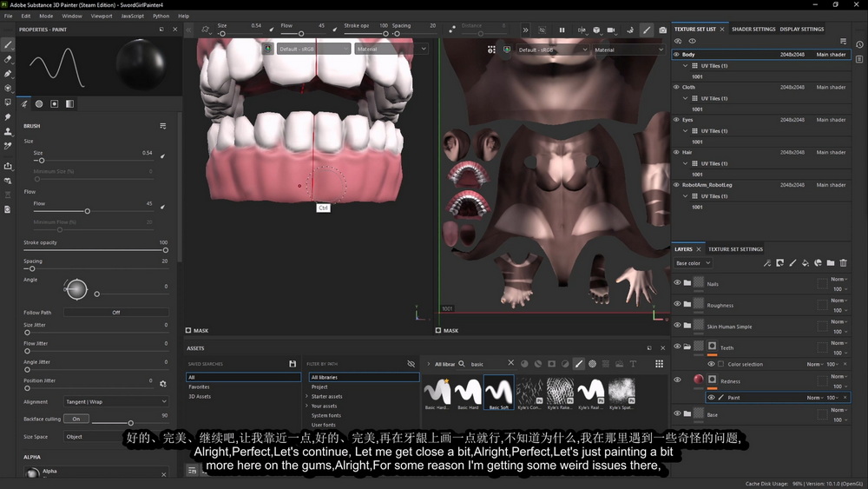
Task: Click add effect wand icon in Layers toolbar
Action: coord(766,263)
